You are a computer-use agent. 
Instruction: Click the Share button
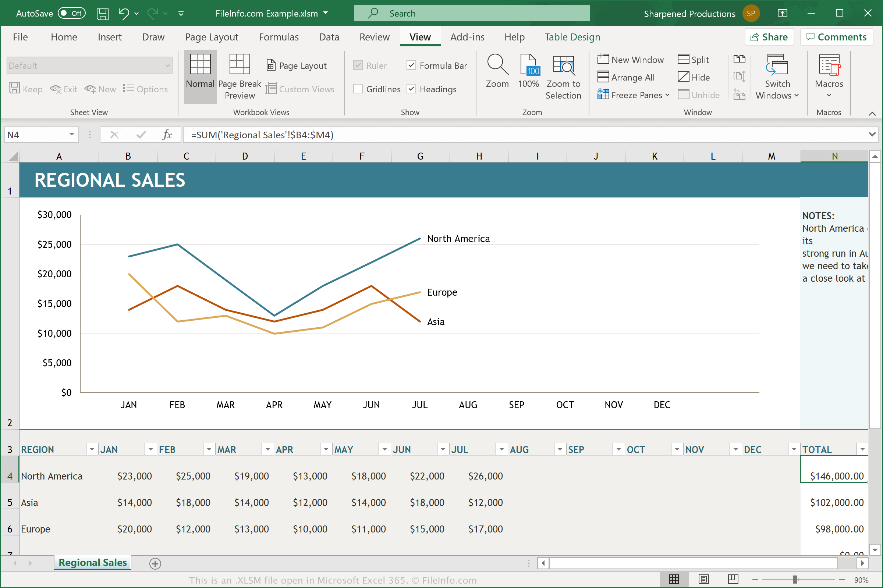click(x=766, y=38)
